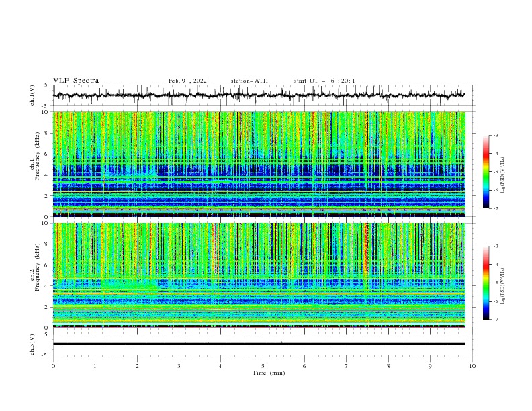Click time axis tick label "8" at bottom

click(x=388, y=366)
